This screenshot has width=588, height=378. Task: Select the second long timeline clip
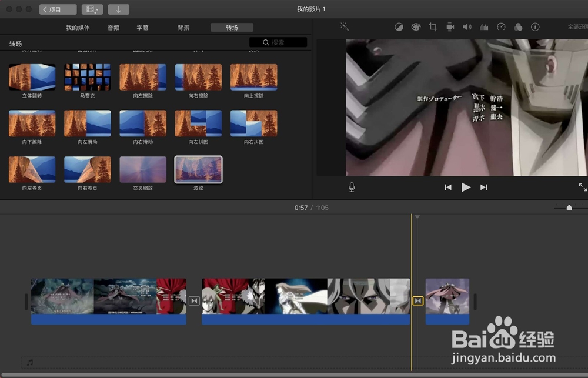[x=306, y=301]
